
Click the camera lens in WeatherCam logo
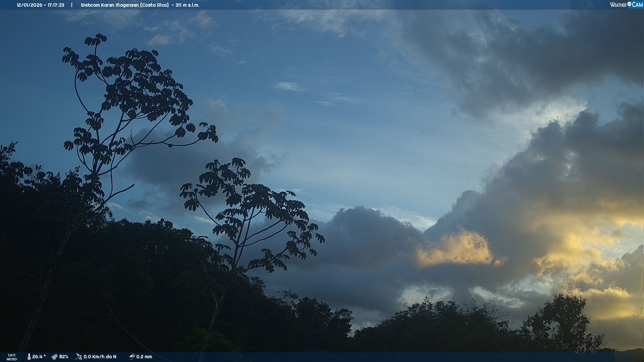point(629,4)
